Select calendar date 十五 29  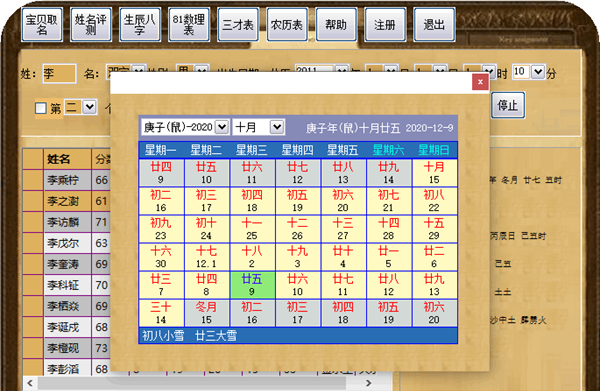(434, 229)
